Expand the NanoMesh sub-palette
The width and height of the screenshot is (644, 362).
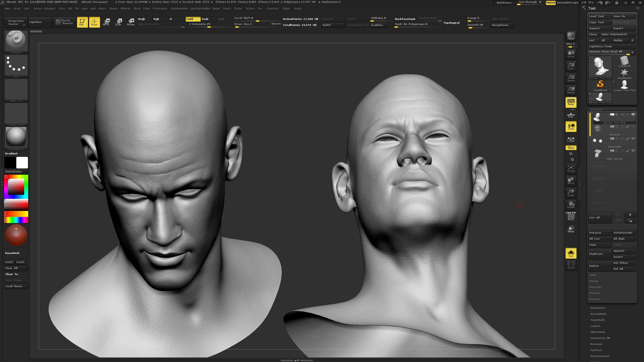(x=597, y=320)
